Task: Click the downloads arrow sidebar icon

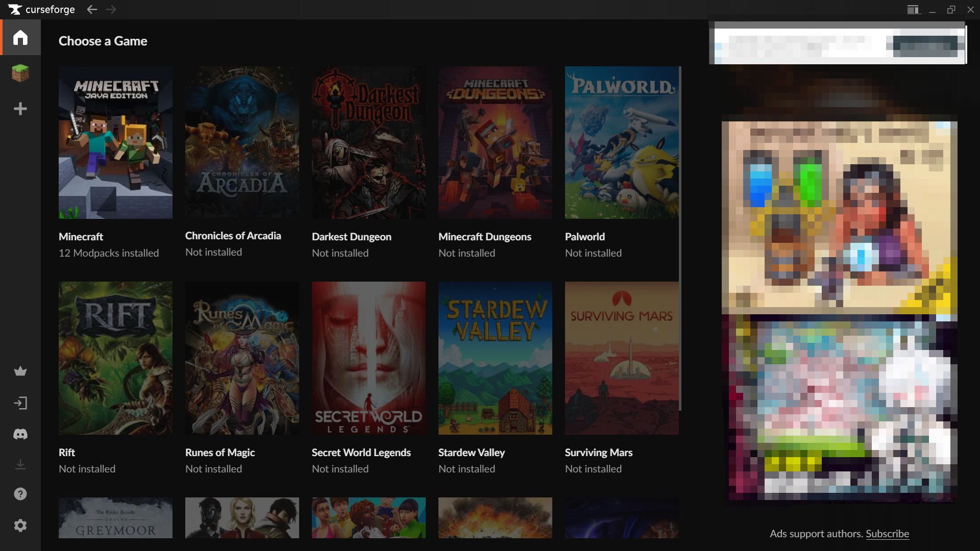Action: click(20, 464)
